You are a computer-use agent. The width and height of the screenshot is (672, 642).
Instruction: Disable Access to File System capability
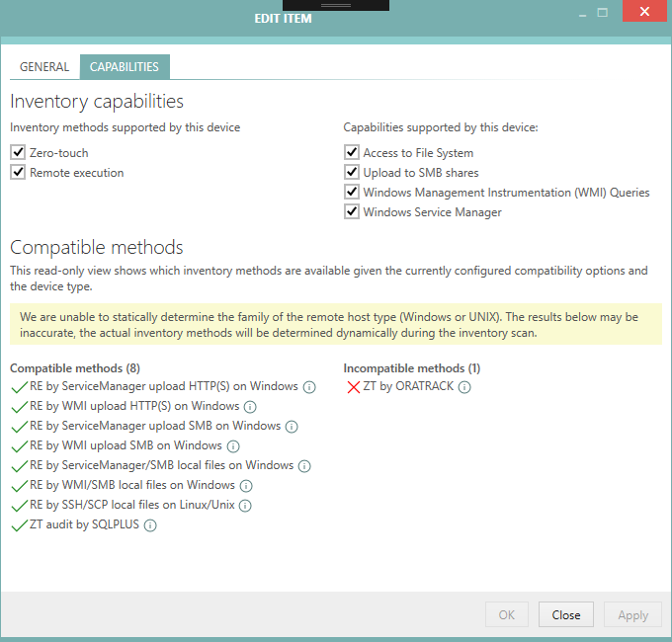tap(351, 153)
